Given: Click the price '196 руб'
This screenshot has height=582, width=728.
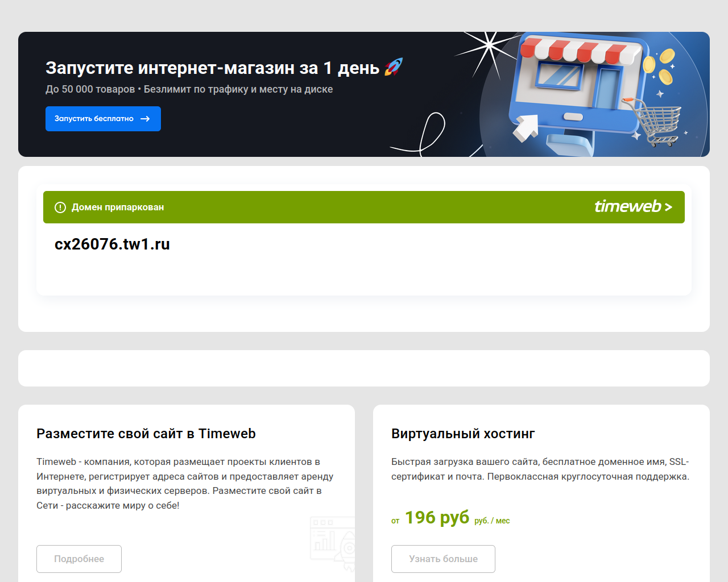Looking at the screenshot, I should [437, 518].
